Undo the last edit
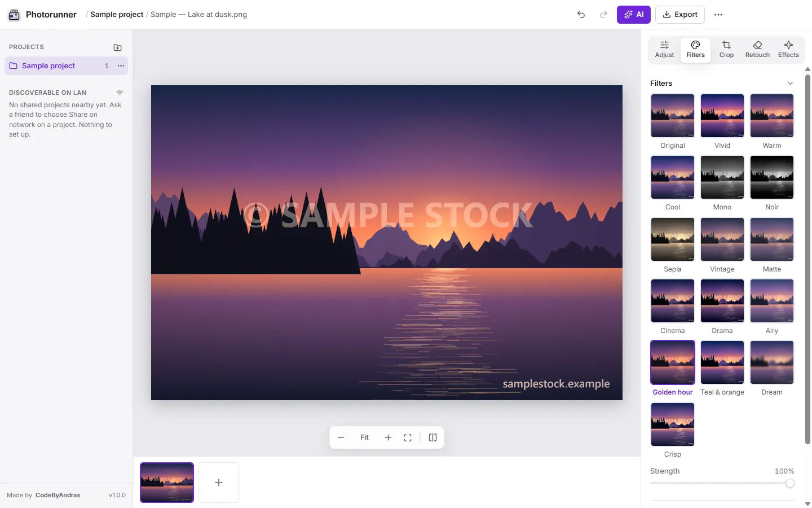The width and height of the screenshot is (812, 508). 581,15
